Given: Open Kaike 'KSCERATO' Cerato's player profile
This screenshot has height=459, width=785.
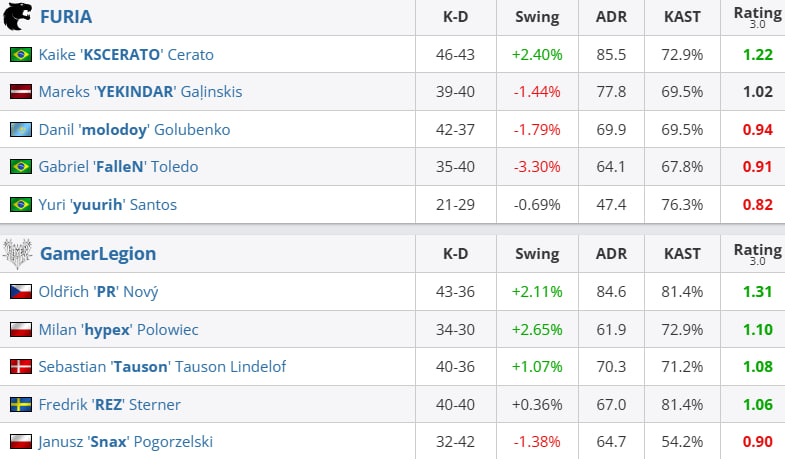Looking at the screenshot, I should tap(126, 55).
